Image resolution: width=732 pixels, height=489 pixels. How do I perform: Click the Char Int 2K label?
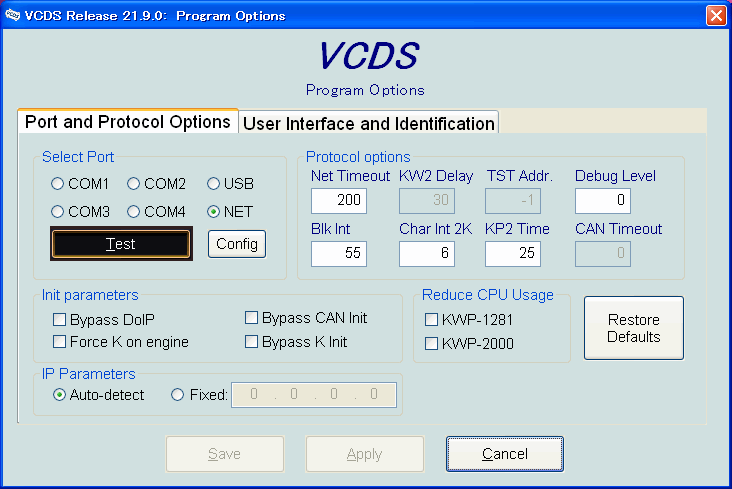pos(436,229)
